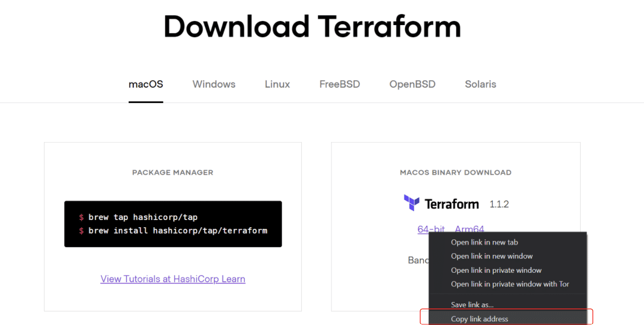The image size is (644, 325).
Task: Click the MACOS BINARY DOWNLOAD label
Action: click(456, 172)
